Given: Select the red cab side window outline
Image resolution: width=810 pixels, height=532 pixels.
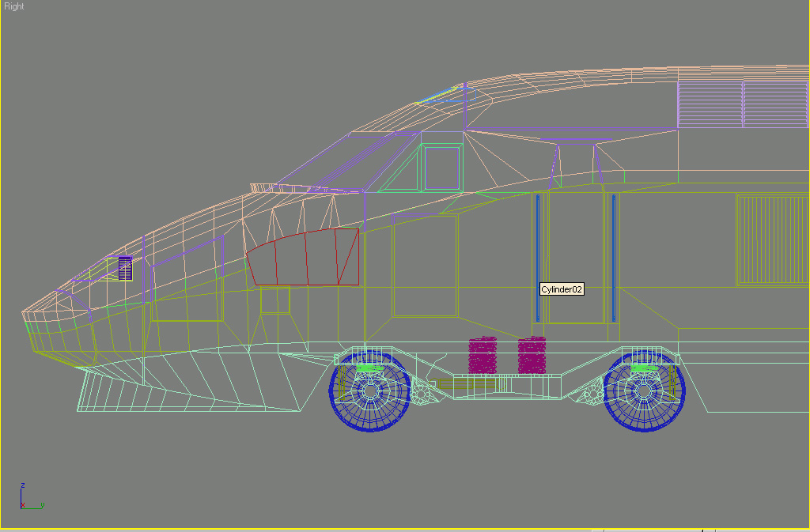Looking at the screenshot, I should pos(303,256).
